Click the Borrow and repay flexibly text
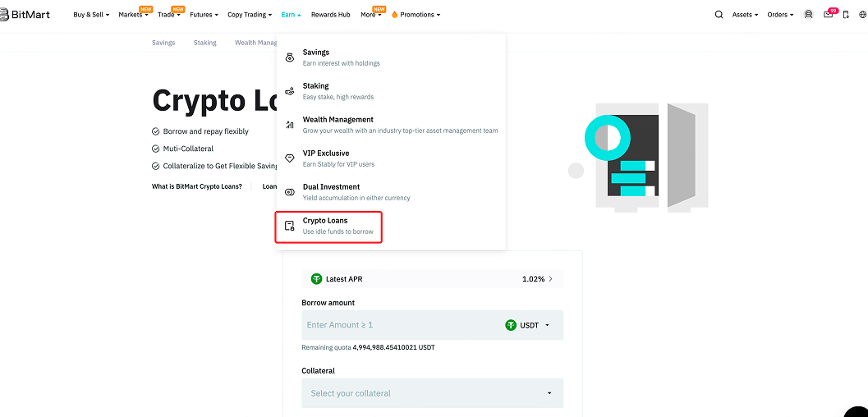The width and height of the screenshot is (868, 417). coord(206,131)
